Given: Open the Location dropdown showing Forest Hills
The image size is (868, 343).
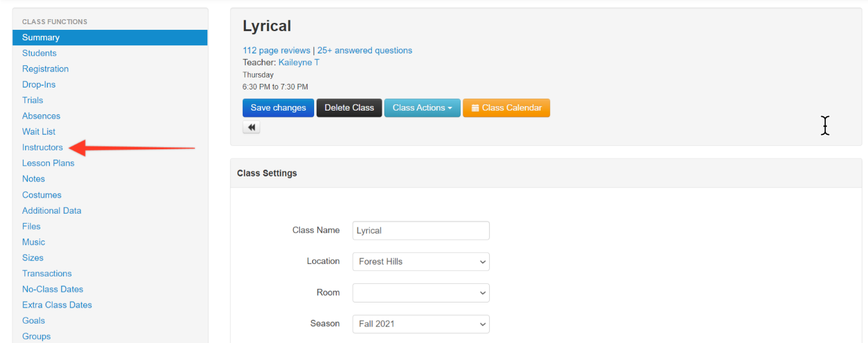Looking at the screenshot, I should click(x=421, y=262).
